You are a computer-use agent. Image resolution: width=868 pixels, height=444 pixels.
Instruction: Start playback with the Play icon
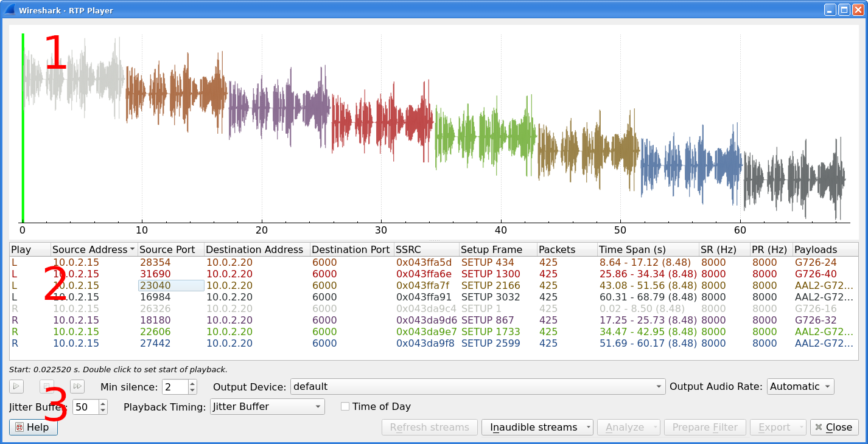16,386
